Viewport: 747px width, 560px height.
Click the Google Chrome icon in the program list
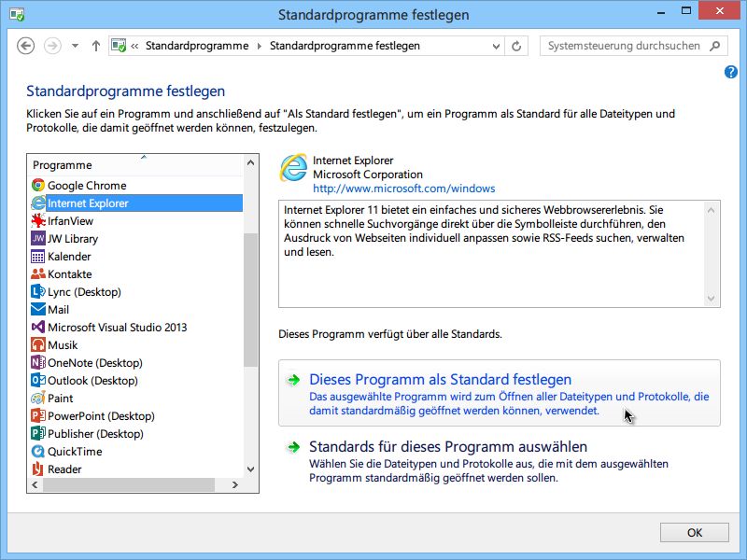(x=38, y=185)
